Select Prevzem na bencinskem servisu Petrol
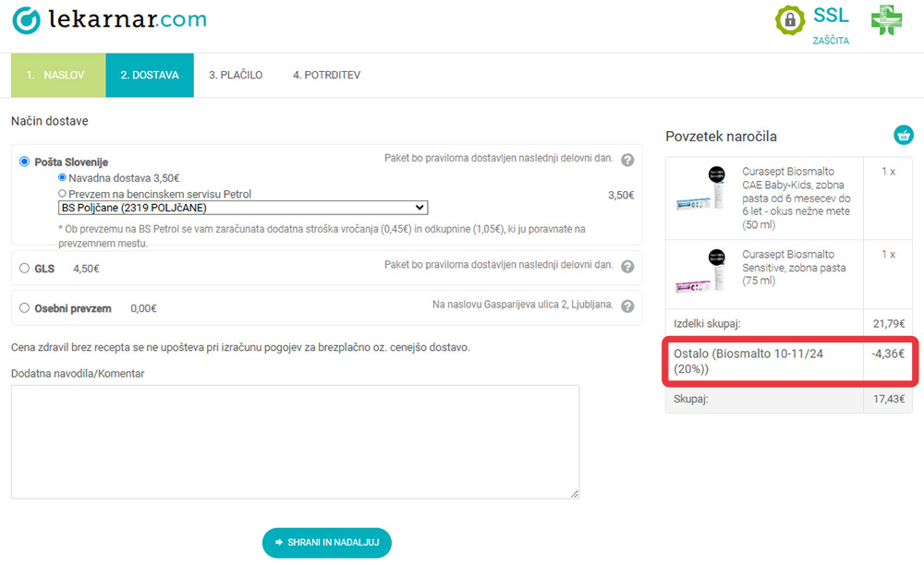Image resolution: width=924 pixels, height=565 pixels. click(x=62, y=193)
